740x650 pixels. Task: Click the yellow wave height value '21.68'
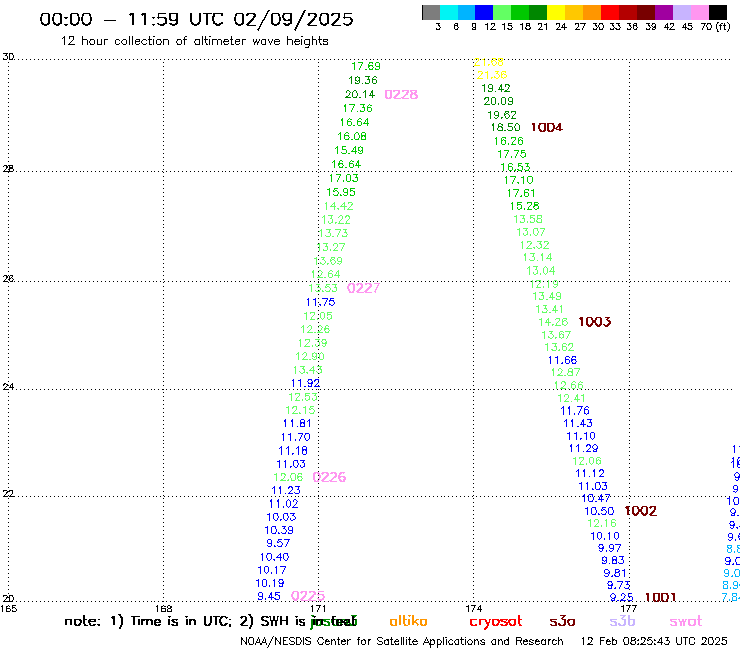[488, 62]
